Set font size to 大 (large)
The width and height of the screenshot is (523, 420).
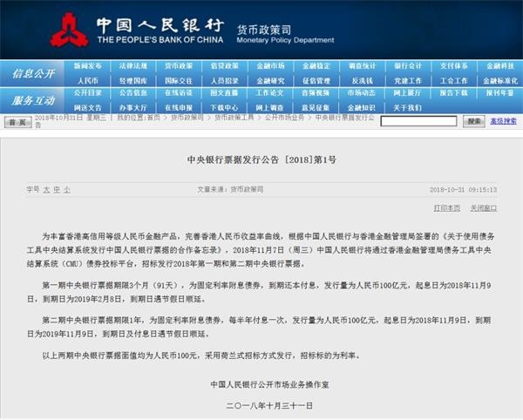[x=45, y=188]
